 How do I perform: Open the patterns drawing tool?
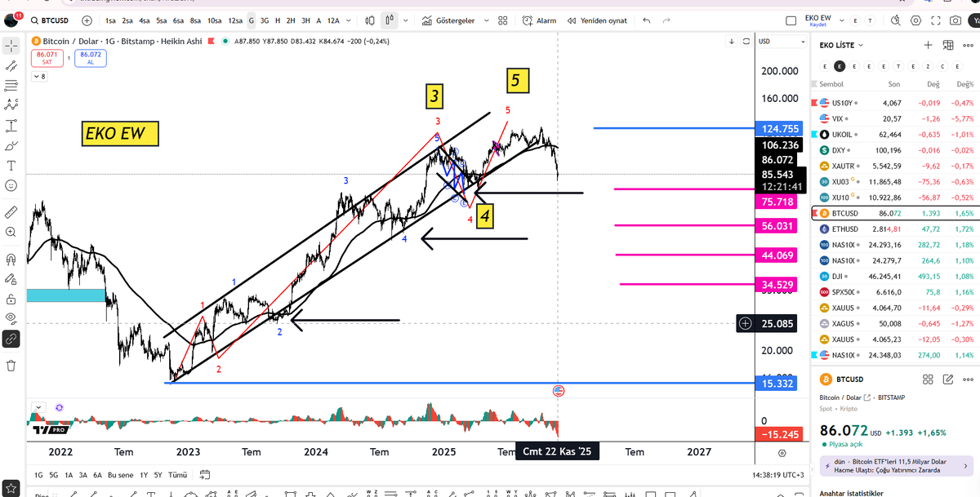click(11, 105)
